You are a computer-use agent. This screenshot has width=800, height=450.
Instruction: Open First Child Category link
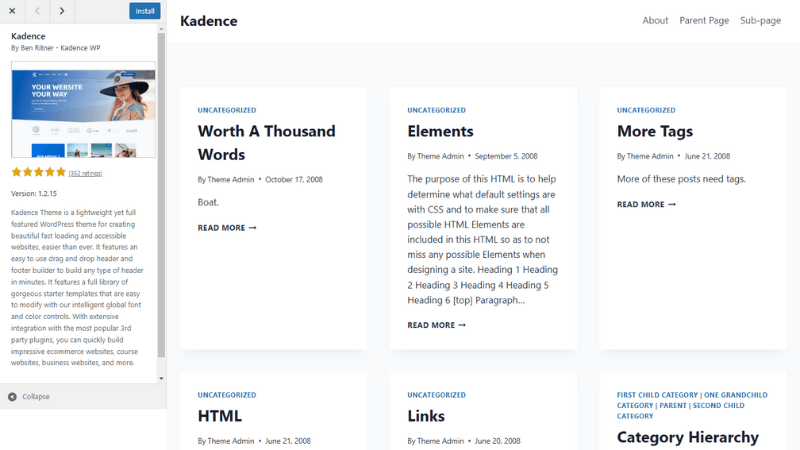coord(657,395)
